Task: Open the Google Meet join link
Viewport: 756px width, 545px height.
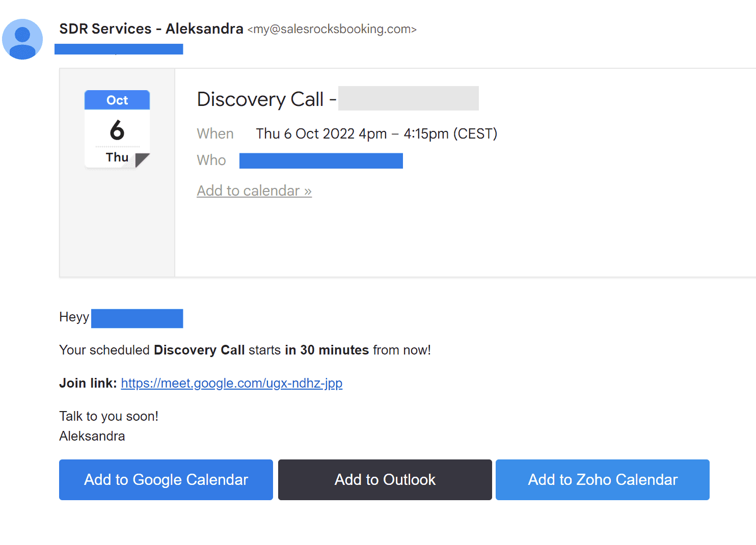Action: [231, 383]
